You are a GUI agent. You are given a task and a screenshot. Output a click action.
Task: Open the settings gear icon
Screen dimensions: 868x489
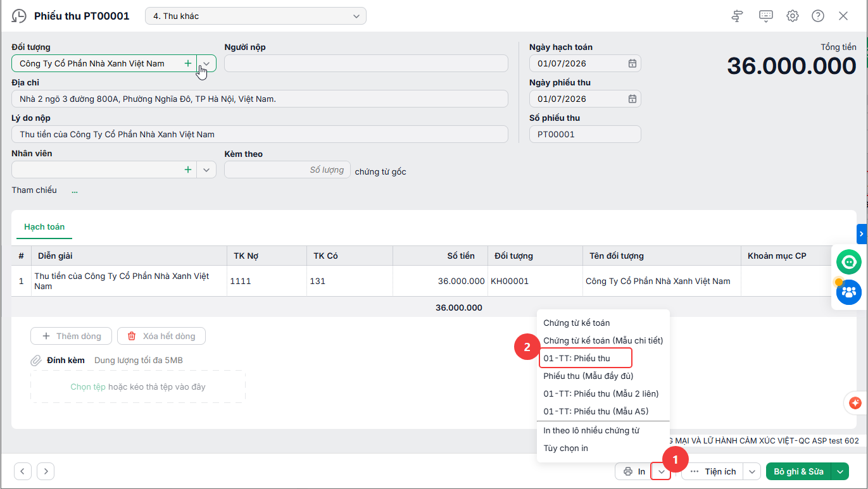[x=792, y=16]
